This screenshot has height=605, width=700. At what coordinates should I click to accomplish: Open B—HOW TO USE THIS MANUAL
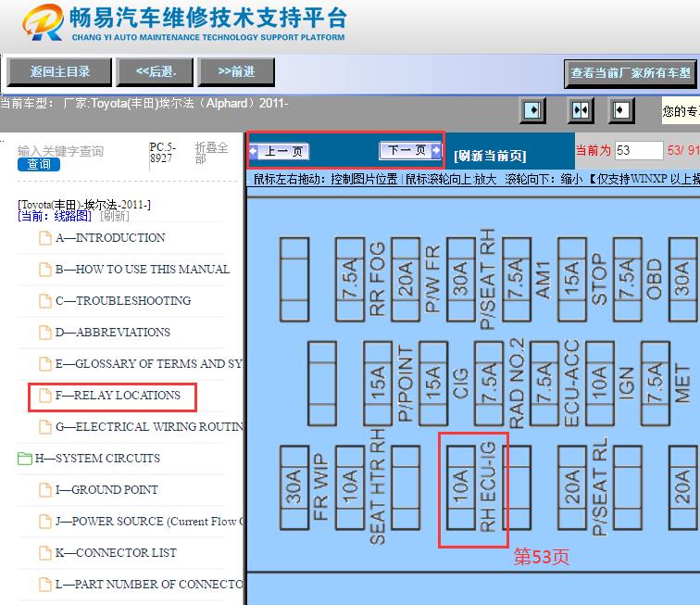(143, 269)
